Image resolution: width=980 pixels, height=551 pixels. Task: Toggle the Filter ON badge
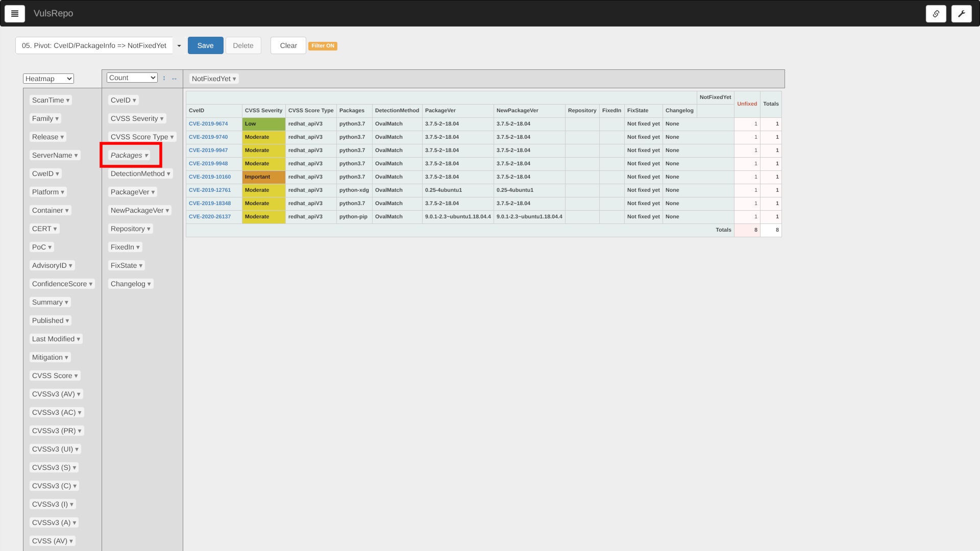(323, 46)
